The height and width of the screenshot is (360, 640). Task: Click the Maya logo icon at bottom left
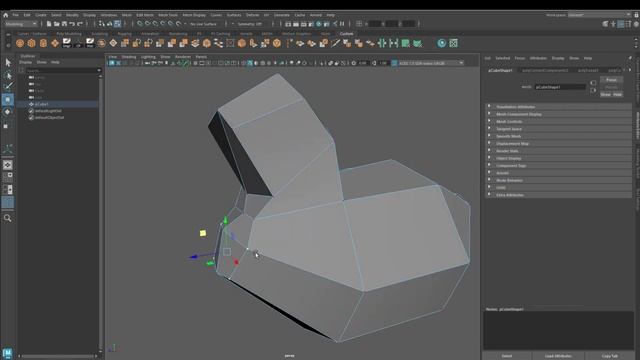(x=7, y=353)
